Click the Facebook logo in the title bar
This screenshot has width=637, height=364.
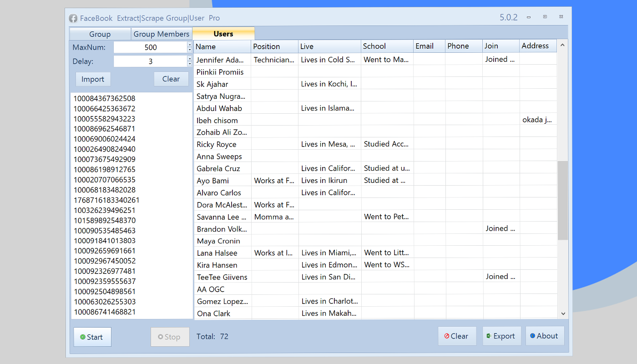[x=73, y=18]
